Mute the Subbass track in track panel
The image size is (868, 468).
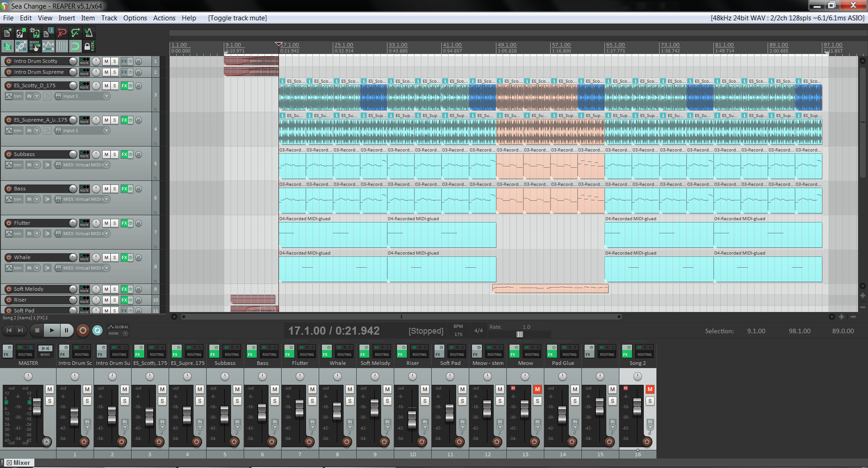pos(106,154)
